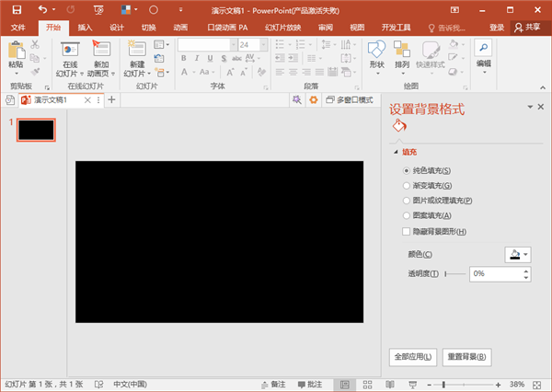Viewport: 552px width, 392px height.
Task: Tick the 隐藏背景图形 checkbox
Action: click(x=407, y=231)
